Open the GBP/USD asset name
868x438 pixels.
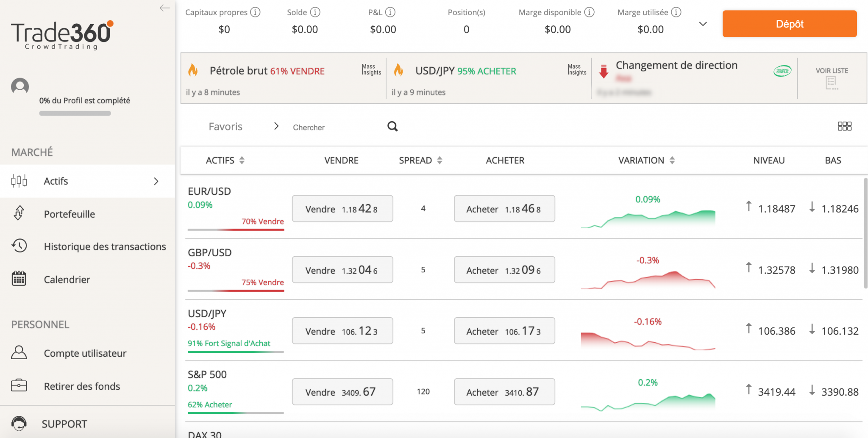[x=210, y=252]
